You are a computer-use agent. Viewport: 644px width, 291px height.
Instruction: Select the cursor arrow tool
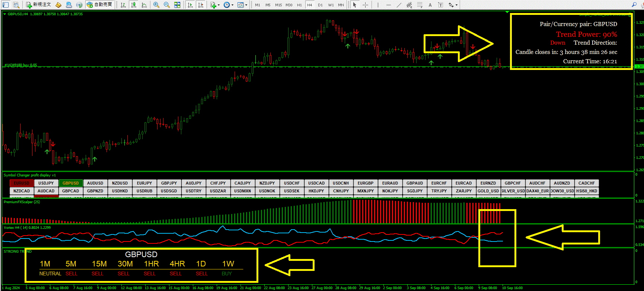pos(355,5)
